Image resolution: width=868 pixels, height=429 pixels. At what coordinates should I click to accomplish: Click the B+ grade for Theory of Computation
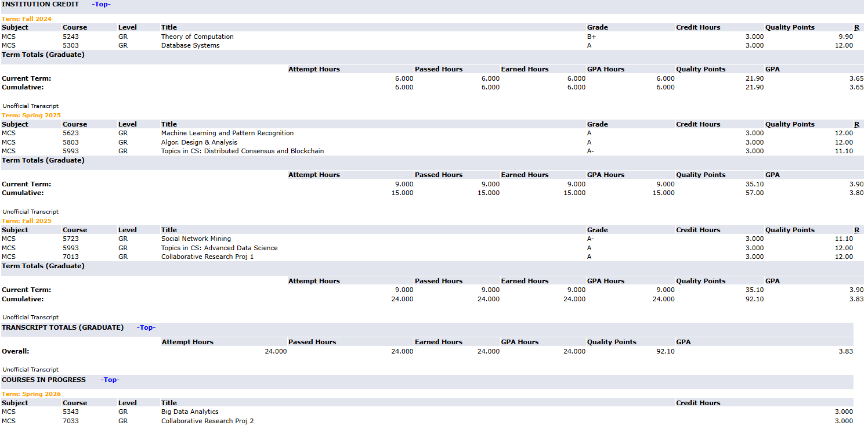591,37
